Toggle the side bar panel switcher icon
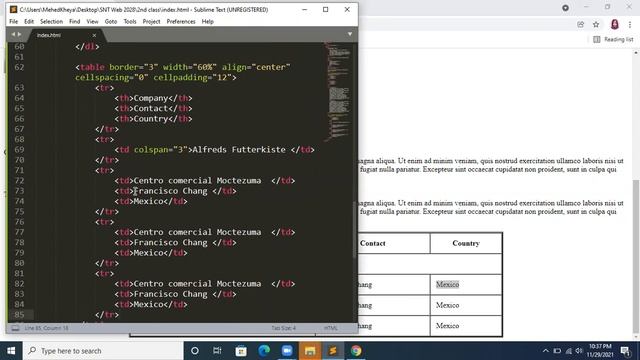This screenshot has height=360, width=640. tap(15, 328)
